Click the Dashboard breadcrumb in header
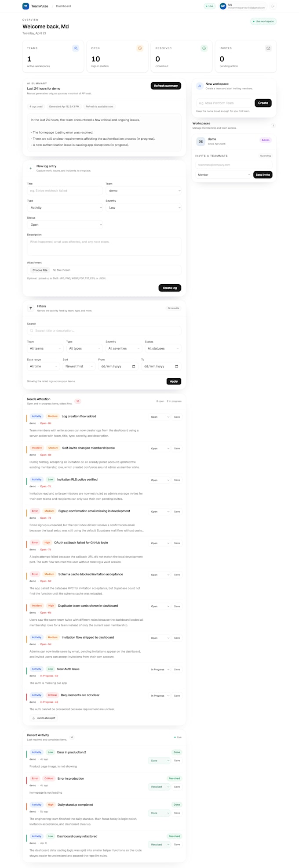 63,6
